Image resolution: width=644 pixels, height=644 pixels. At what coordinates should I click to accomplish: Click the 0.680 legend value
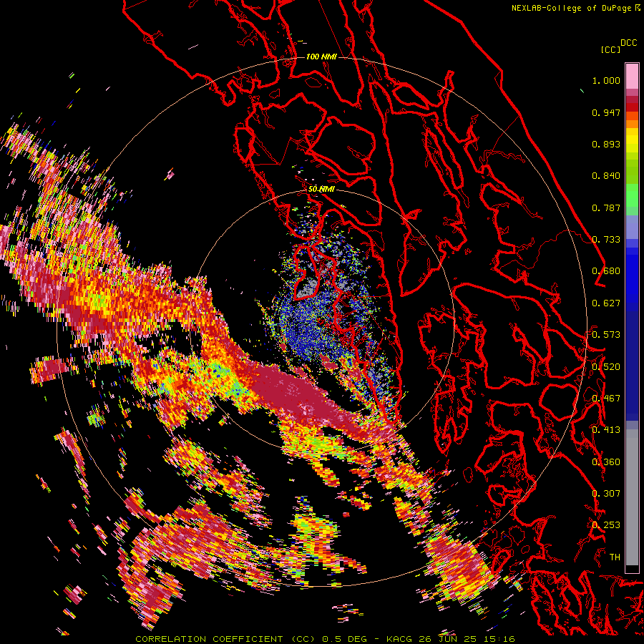click(606, 271)
